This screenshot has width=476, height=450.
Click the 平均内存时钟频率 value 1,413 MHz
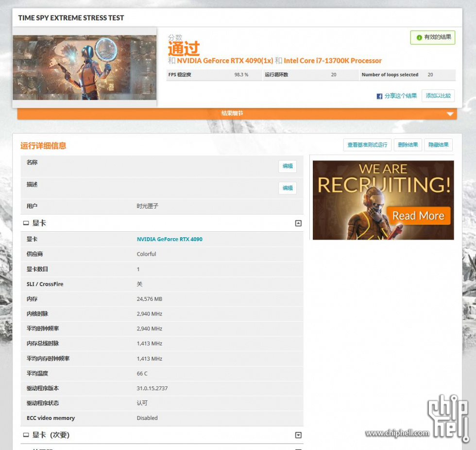150,359
